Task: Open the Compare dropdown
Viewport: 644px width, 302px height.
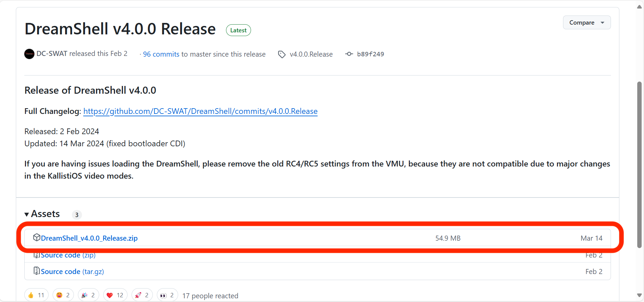Action: (x=587, y=23)
